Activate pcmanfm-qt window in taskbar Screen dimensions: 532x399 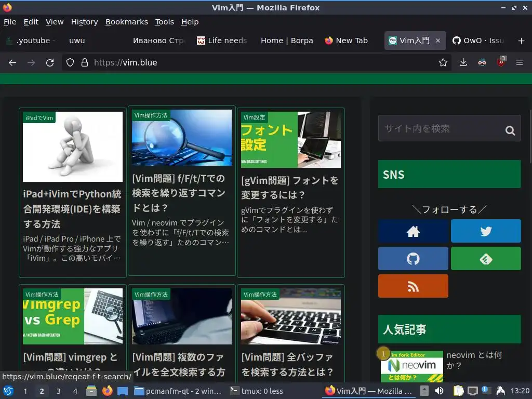178,391
